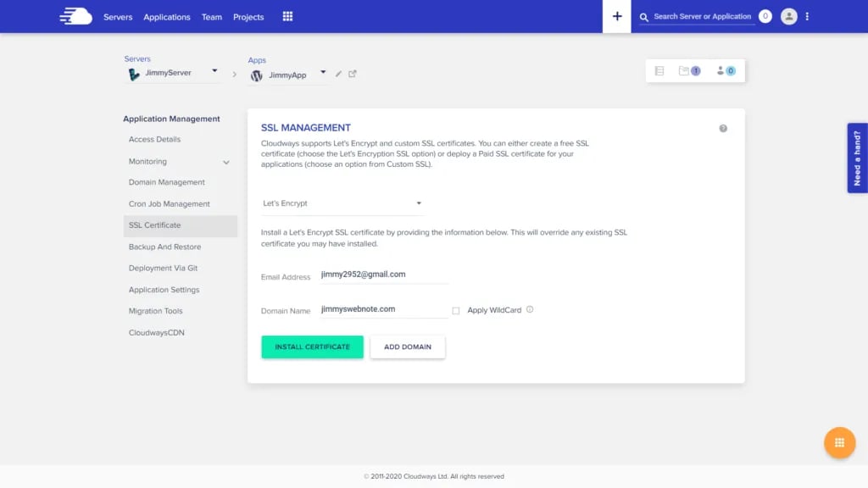This screenshot has height=488, width=868.
Task: Click the search magnifier icon
Action: click(x=644, y=17)
